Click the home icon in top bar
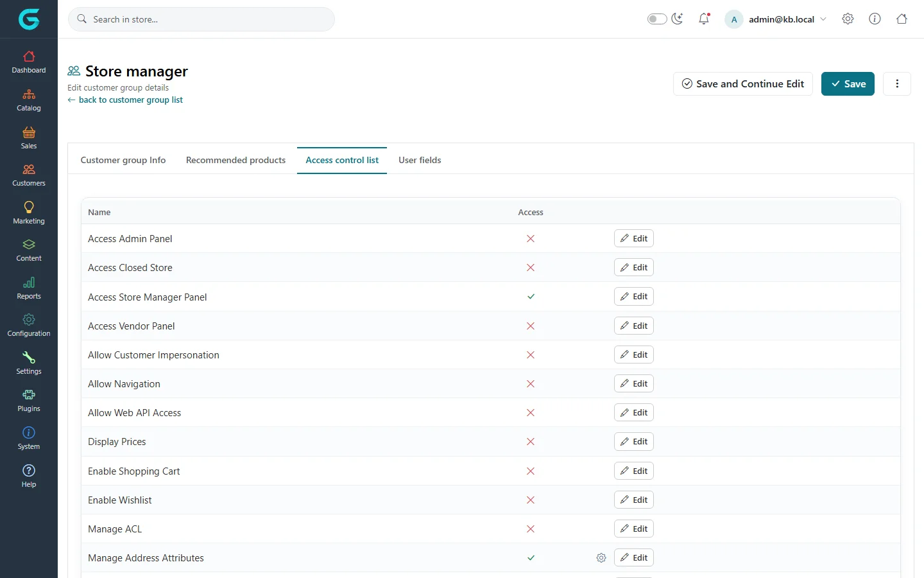The height and width of the screenshot is (578, 924). pyautogui.click(x=902, y=19)
